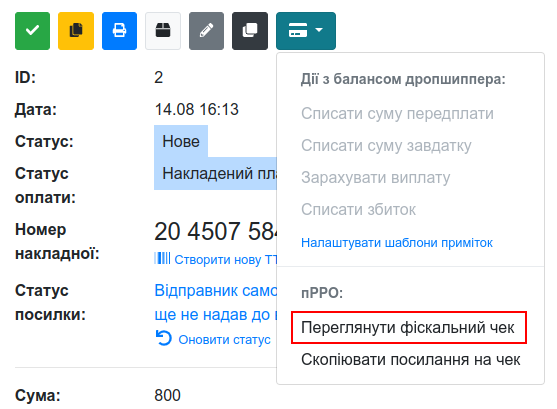Click the barcode icon beside Створити нову ТТН
557x409 pixels.
[x=162, y=258]
